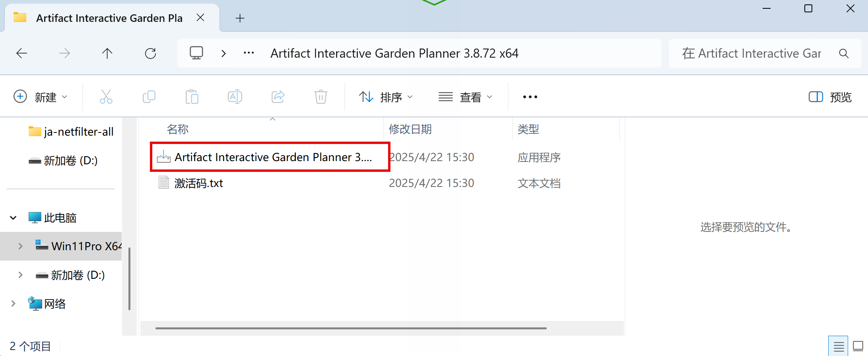Screen dimensions: 868x356
Task: Expand the 新加卷 (D:) tree node
Action: click(x=20, y=275)
